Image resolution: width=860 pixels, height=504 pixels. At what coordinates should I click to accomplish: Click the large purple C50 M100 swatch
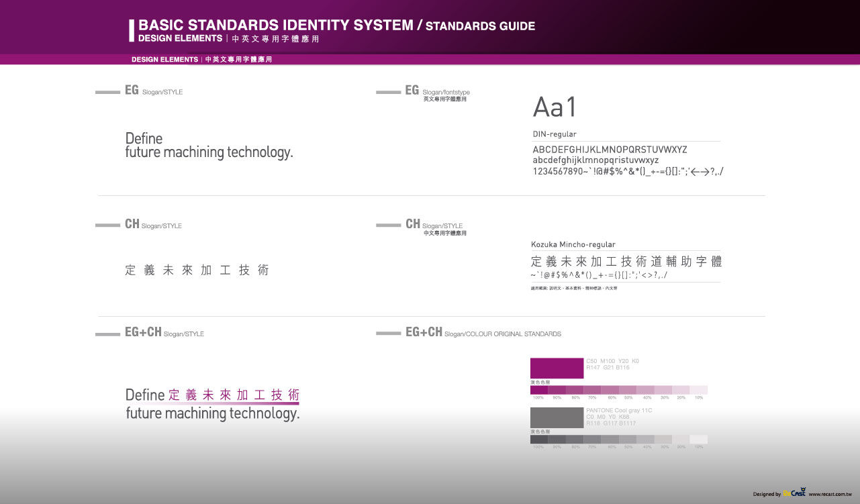557,368
